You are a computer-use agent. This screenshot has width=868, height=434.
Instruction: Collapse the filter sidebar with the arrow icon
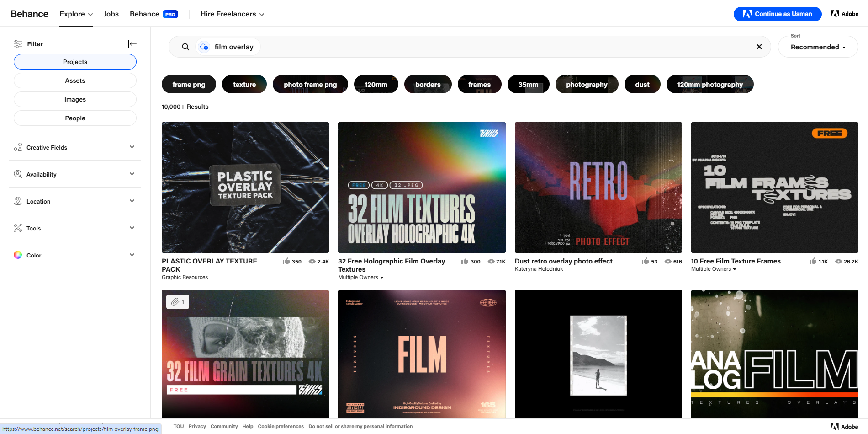click(x=132, y=44)
